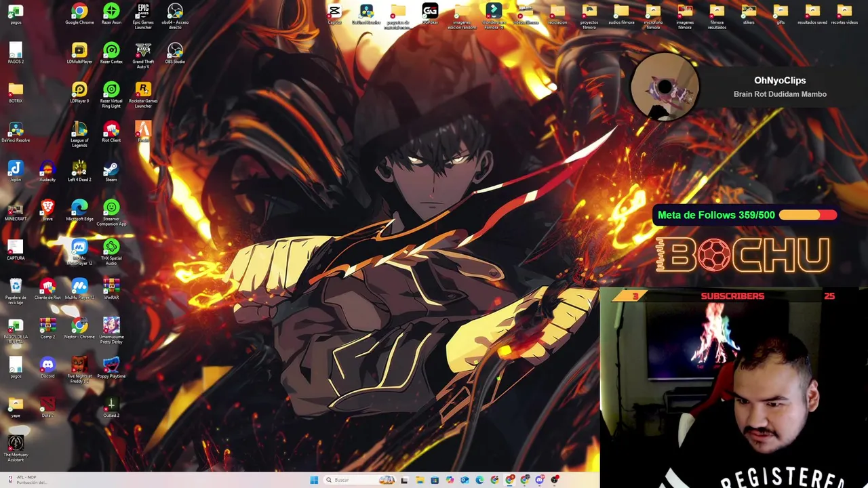Screen dimensions: 868x488
Task: Select the BOTRIX folder
Action: [16, 92]
